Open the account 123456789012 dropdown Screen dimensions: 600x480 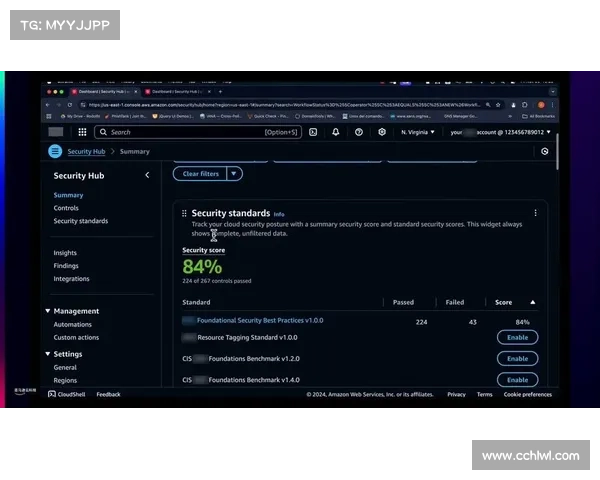pyautogui.click(x=500, y=132)
